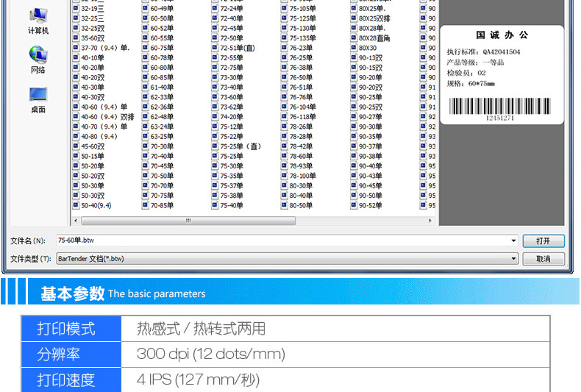
Task: Select the 80X30 label file
Action: 367,47
